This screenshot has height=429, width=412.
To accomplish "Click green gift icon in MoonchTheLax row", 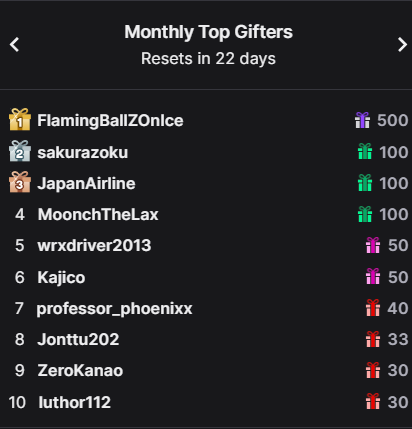I will (x=365, y=214).
